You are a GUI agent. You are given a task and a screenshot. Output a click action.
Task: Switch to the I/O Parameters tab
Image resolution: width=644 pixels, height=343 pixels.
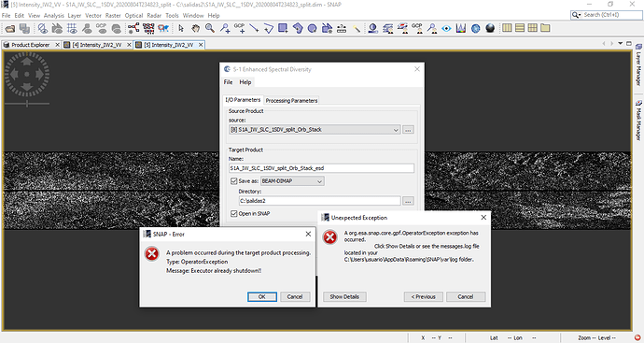point(243,100)
